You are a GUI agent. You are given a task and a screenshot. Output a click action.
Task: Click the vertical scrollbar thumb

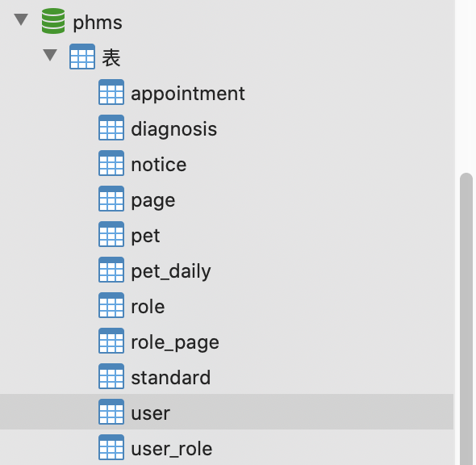pyautogui.click(x=466, y=319)
